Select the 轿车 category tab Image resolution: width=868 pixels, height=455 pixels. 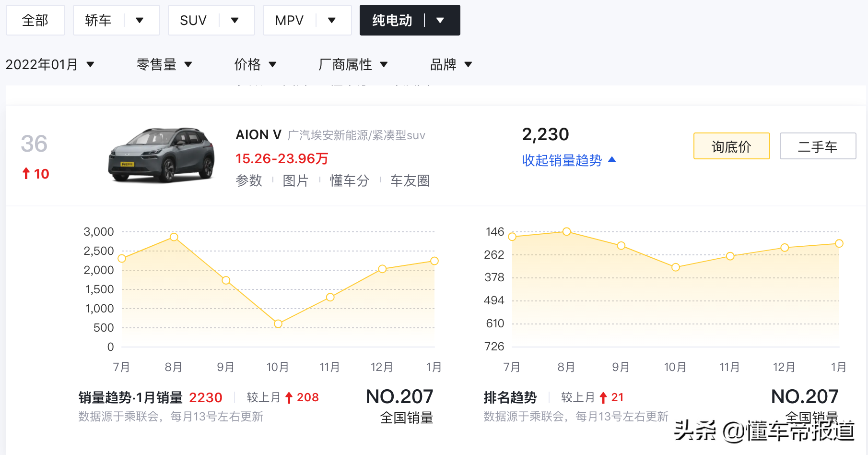98,20
